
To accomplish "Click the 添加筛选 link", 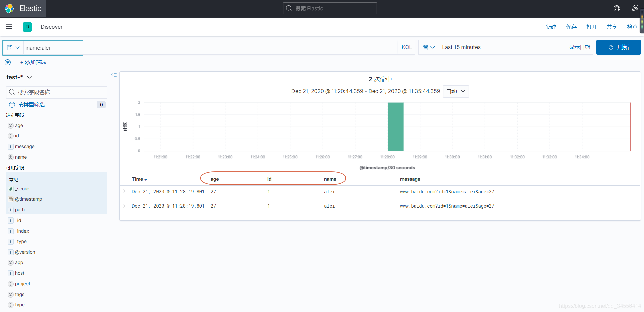I will coord(33,62).
